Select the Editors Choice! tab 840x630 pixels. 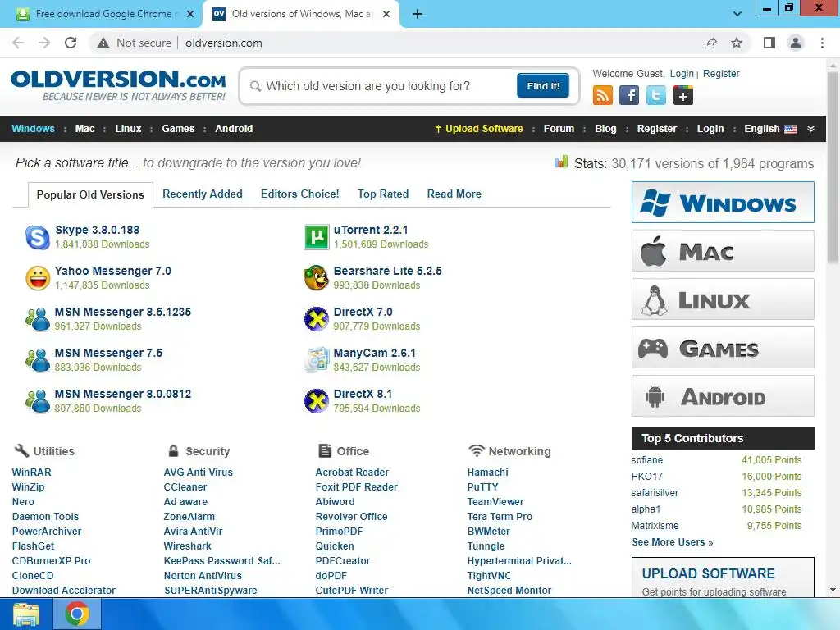300,194
